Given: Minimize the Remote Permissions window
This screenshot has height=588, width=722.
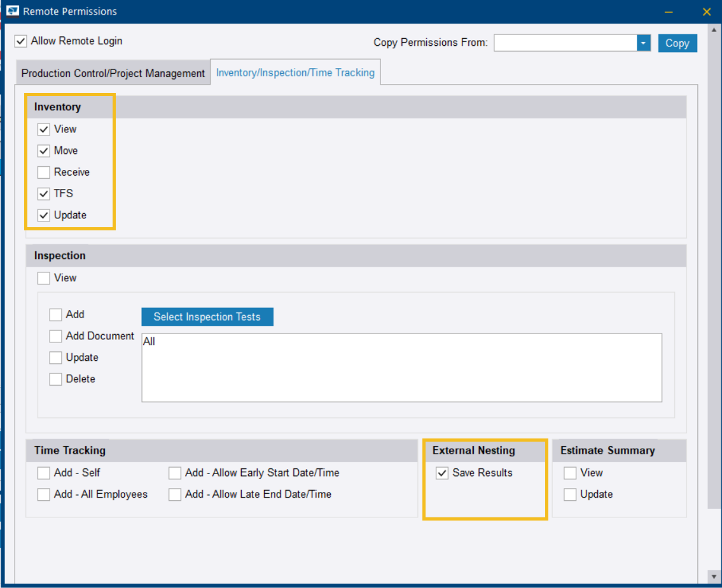Looking at the screenshot, I should coord(668,11).
